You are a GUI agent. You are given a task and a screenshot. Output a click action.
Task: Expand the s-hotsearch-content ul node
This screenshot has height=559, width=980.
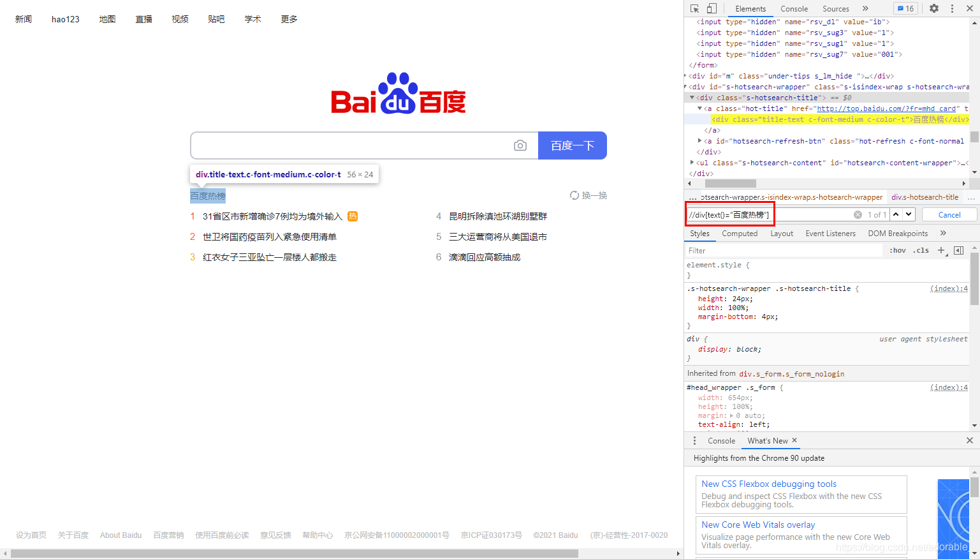click(x=692, y=162)
